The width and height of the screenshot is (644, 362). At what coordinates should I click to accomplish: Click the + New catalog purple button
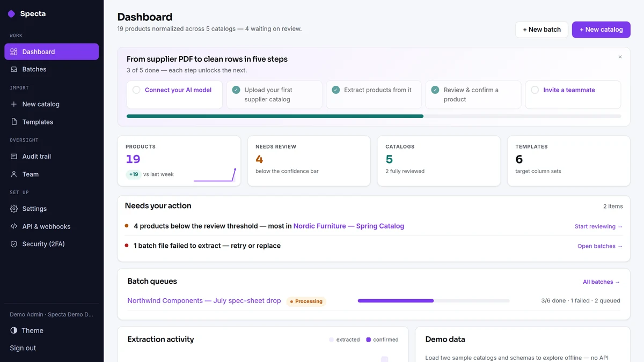601,29
